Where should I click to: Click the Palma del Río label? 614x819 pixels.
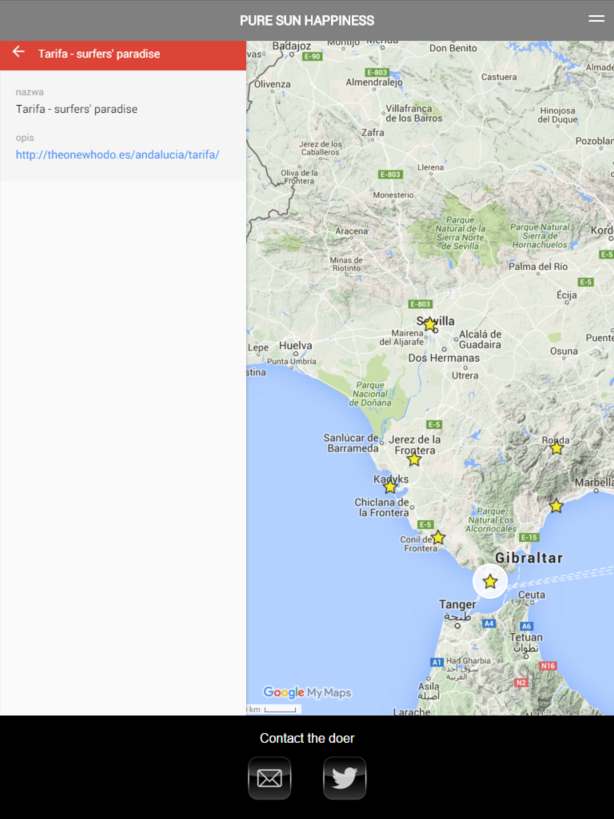(538, 266)
